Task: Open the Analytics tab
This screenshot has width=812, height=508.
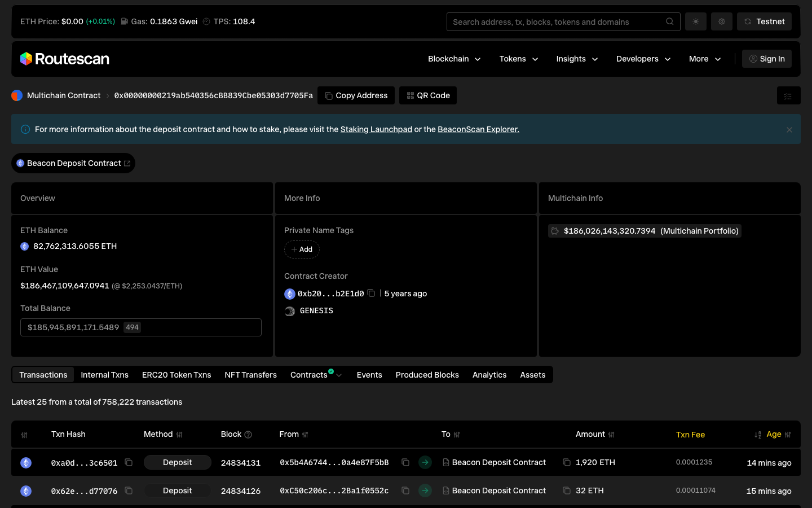Action: [489, 375]
